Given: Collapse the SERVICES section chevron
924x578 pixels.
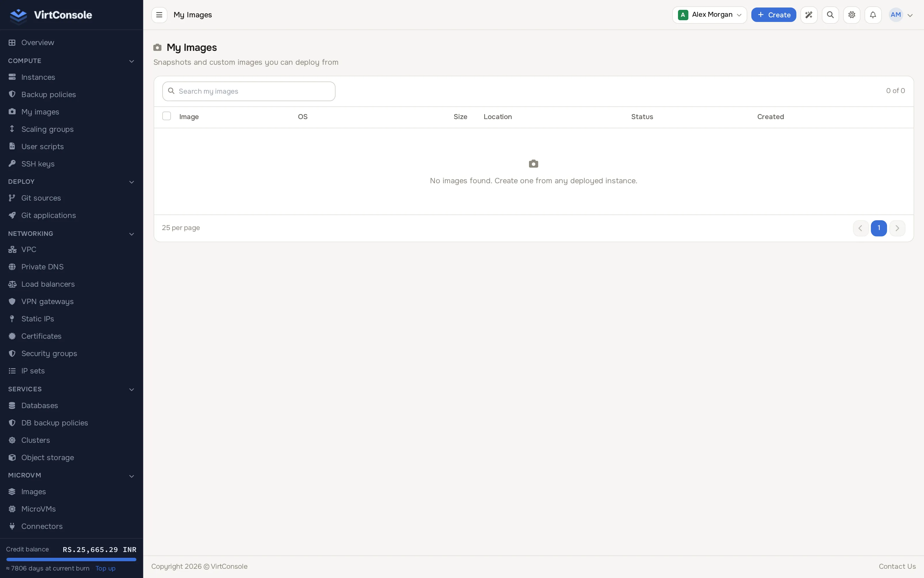Looking at the screenshot, I should coord(132,390).
